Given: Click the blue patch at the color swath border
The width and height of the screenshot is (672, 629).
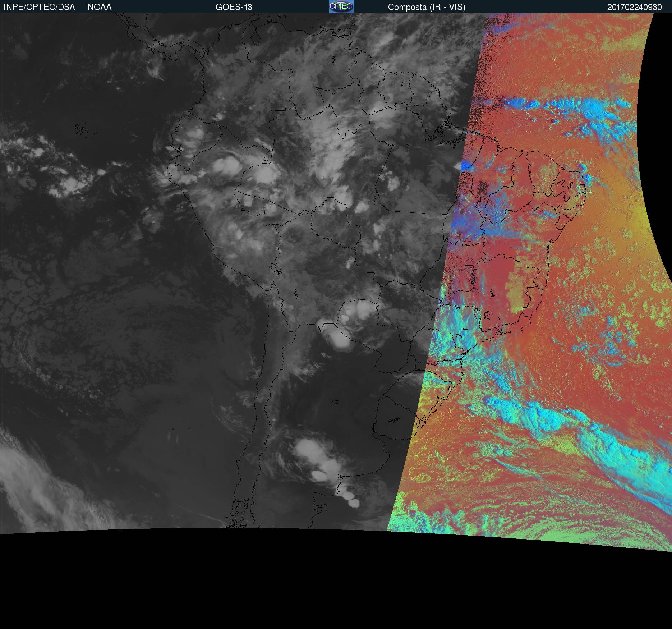Looking at the screenshot, I should click(x=466, y=167).
